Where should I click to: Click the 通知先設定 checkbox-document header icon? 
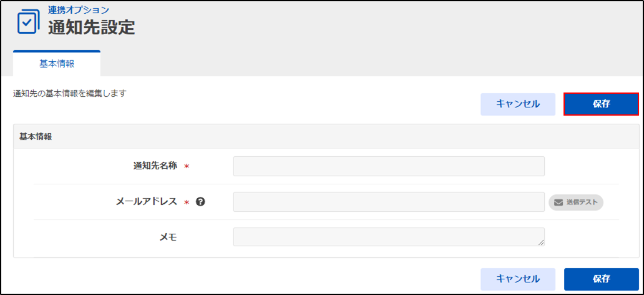click(29, 22)
